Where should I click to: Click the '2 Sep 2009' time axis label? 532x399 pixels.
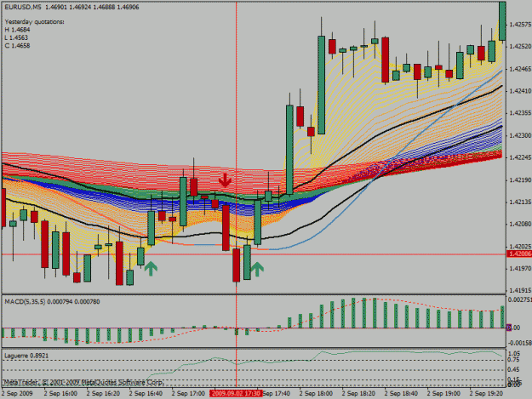[x=17, y=394]
